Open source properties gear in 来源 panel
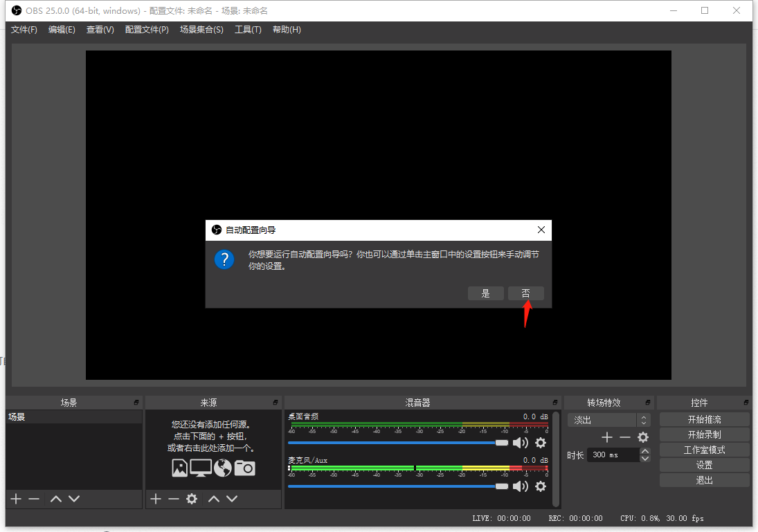 pos(192,499)
